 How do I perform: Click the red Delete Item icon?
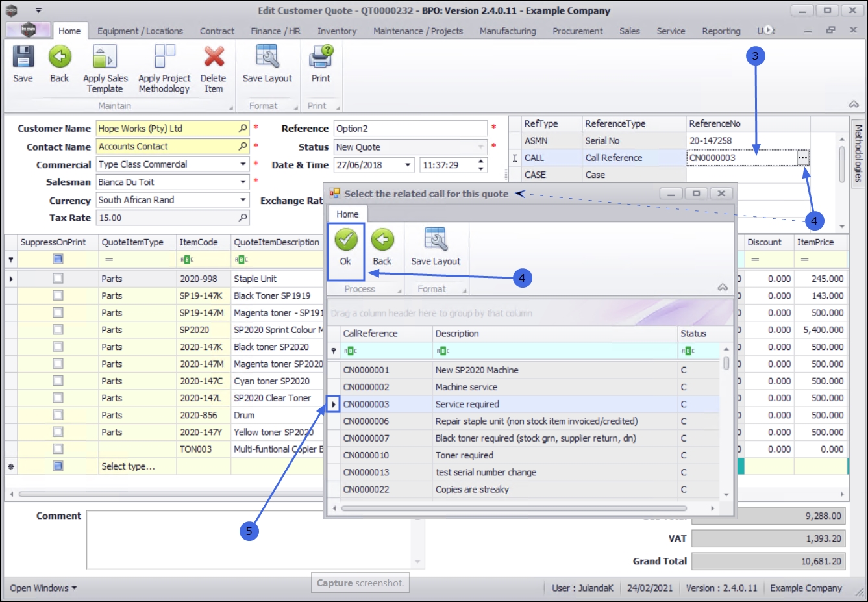click(214, 57)
